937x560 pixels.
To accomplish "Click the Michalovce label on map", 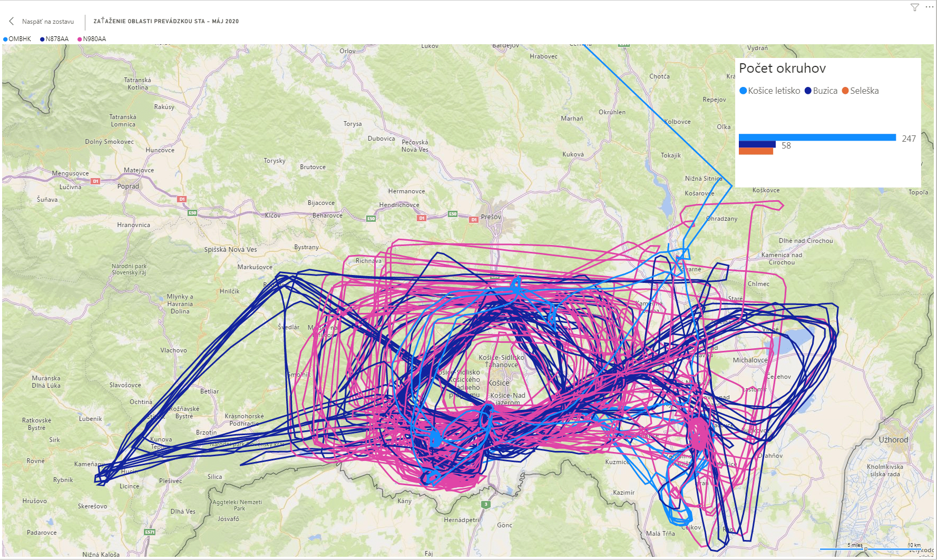I will (750, 360).
